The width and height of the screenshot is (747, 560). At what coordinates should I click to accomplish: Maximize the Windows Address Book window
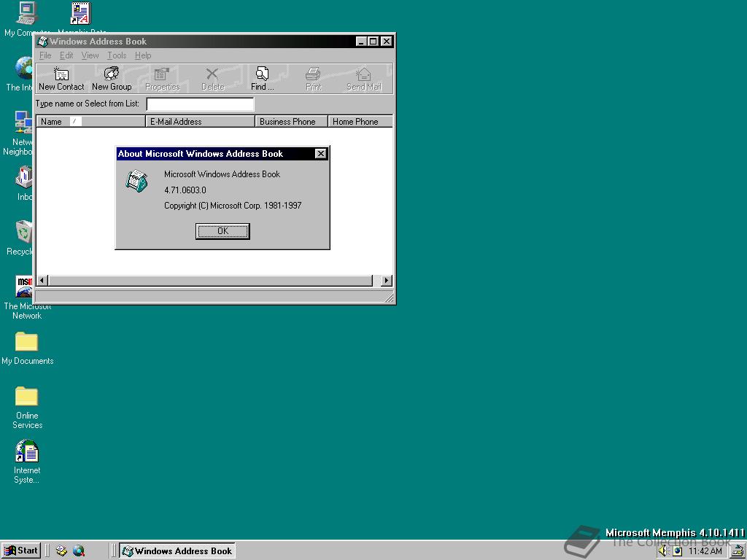click(x=373, y=42)
